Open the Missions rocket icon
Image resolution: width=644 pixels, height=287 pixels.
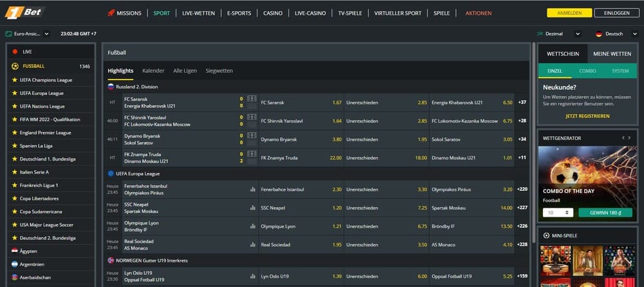111,13
